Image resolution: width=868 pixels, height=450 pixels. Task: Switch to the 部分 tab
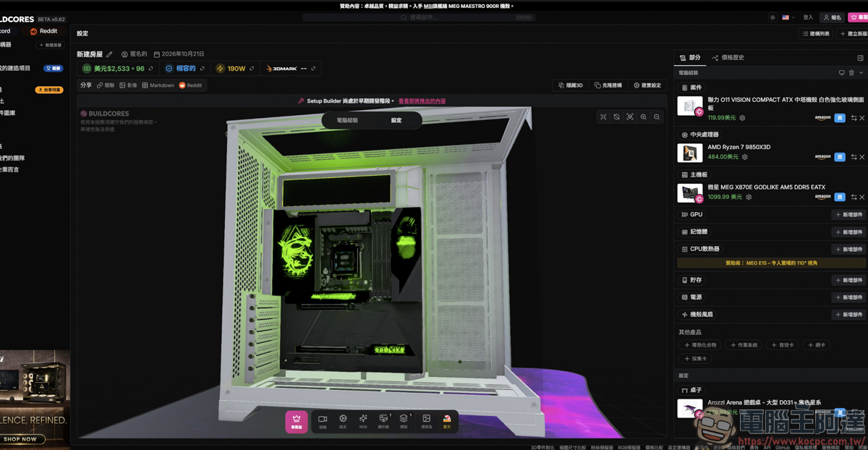pyautogui.click(x=691, y=58)
